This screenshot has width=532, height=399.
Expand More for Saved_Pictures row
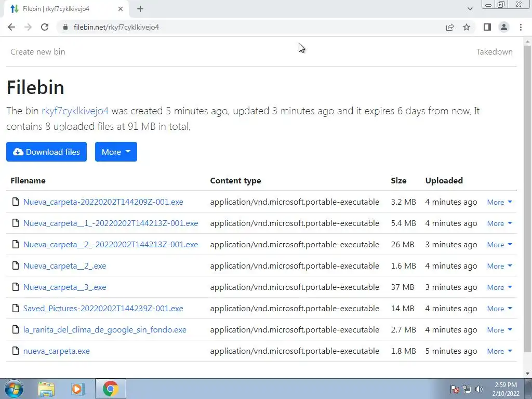click(x=499, y=309)
